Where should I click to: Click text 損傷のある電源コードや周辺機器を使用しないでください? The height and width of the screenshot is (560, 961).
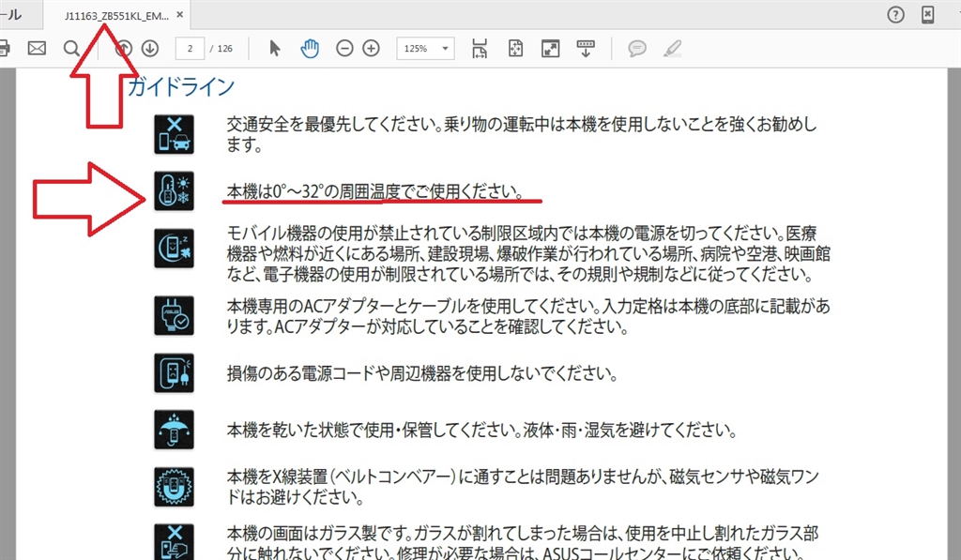tap(422, 373)
